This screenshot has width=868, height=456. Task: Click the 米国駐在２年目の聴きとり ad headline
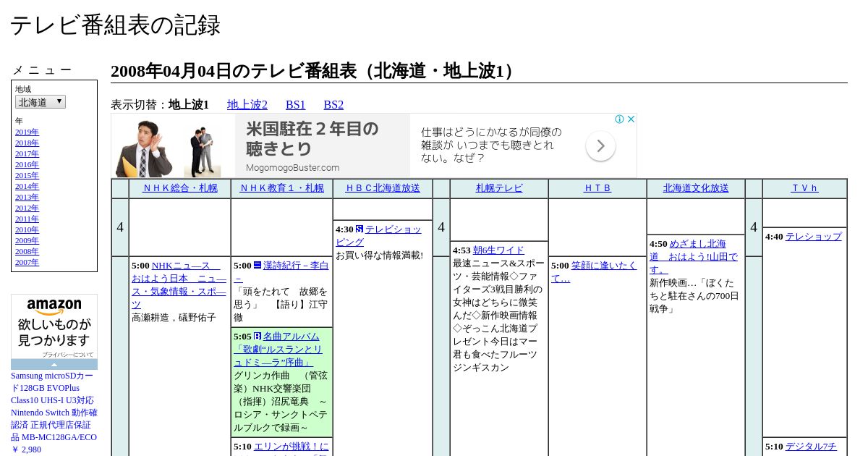(x=312, y=139)
